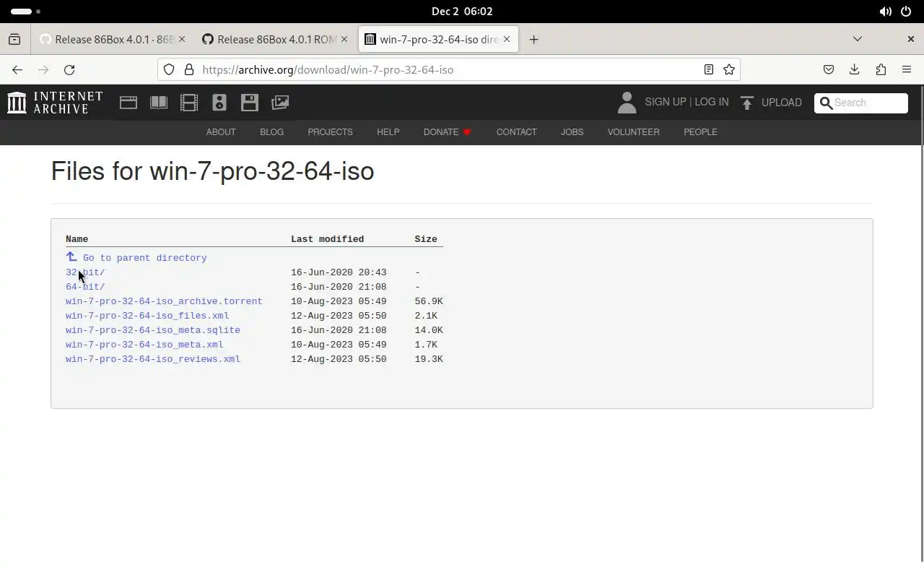Open a new browser tab
This screenshot has height=578, width=924.
(x=533, y=39)
